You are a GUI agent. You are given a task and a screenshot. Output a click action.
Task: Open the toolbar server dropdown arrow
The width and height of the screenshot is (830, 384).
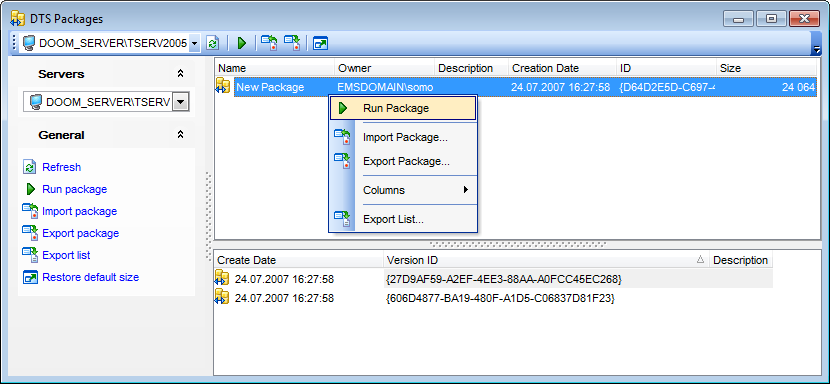(194, 43)
